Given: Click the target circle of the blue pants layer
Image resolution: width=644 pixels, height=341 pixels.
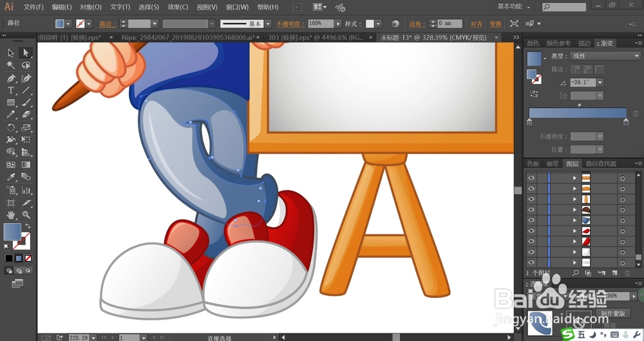Looking at the screenshot, I should (x=623, y=220).
